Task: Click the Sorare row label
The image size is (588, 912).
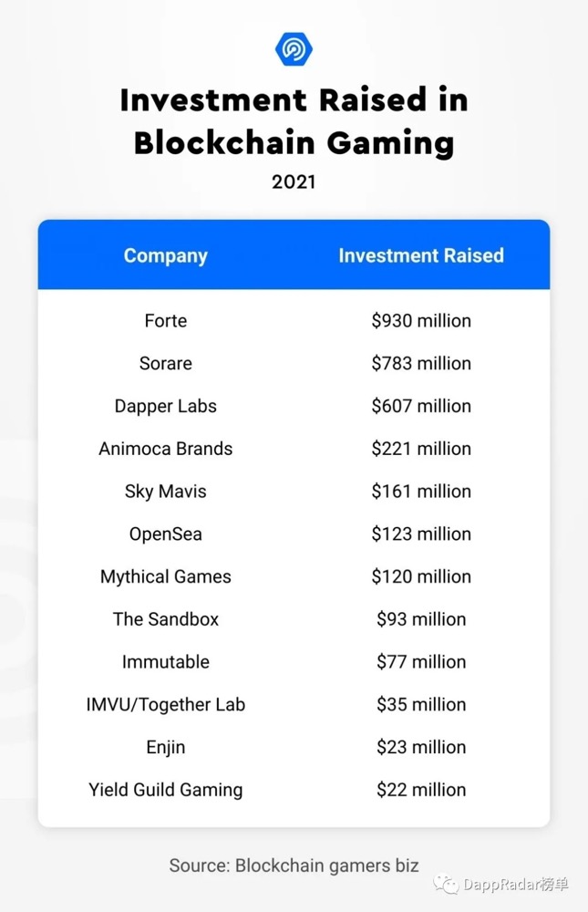Action: click(x=166, y=363)
